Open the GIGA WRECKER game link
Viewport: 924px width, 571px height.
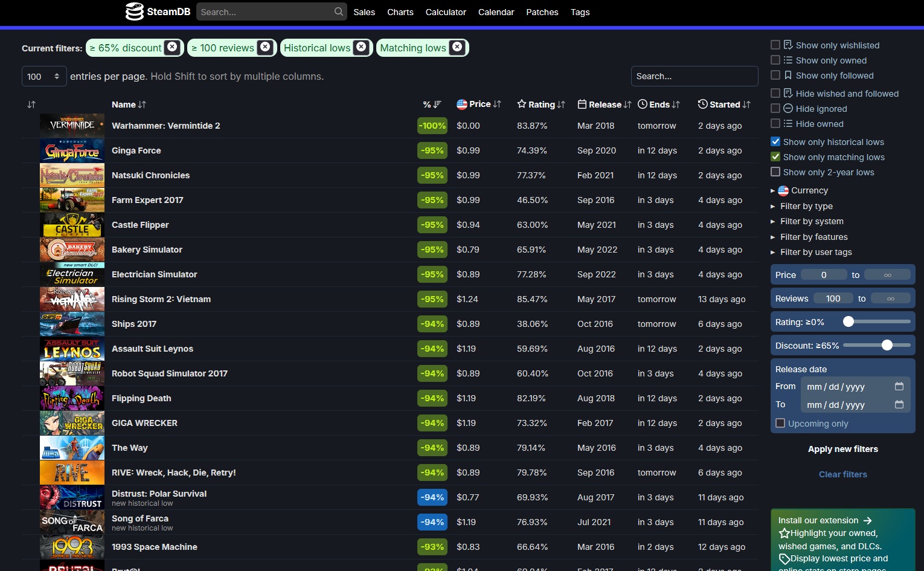tap(144, 423)
